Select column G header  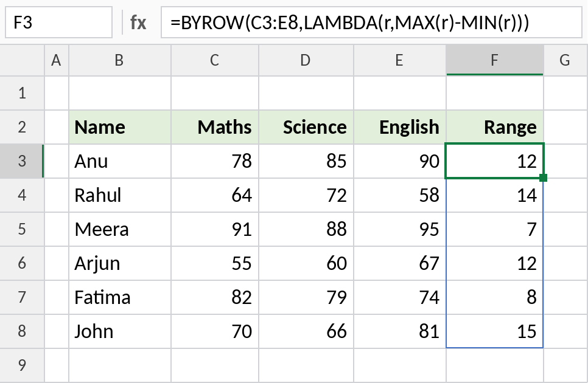click(x=565, y=60)
